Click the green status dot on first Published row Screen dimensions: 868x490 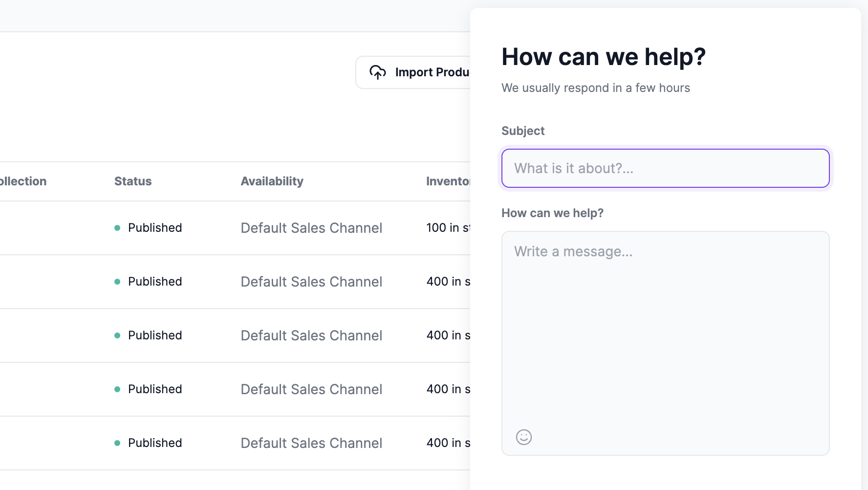click(x=117, y=227)
